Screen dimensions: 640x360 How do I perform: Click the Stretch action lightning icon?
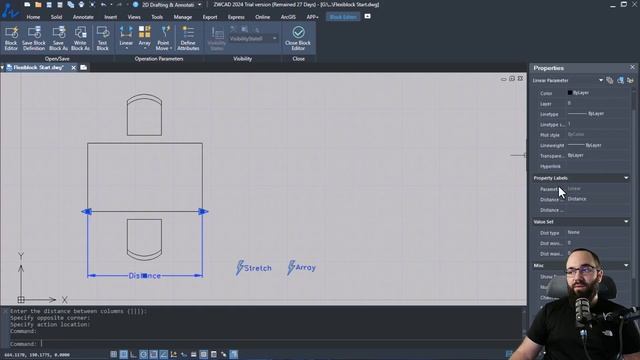pos(240,268)
